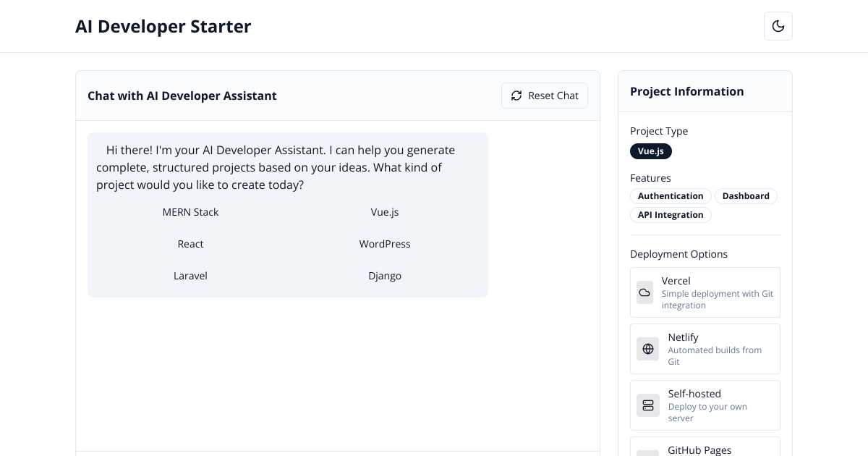Click the Vue.js project type badge
Screen dimensions: 868x456
[x=651, y=151]
